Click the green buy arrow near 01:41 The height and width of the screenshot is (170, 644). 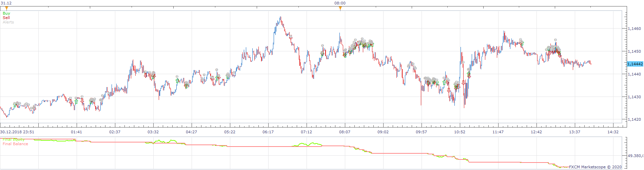point(76,101)
